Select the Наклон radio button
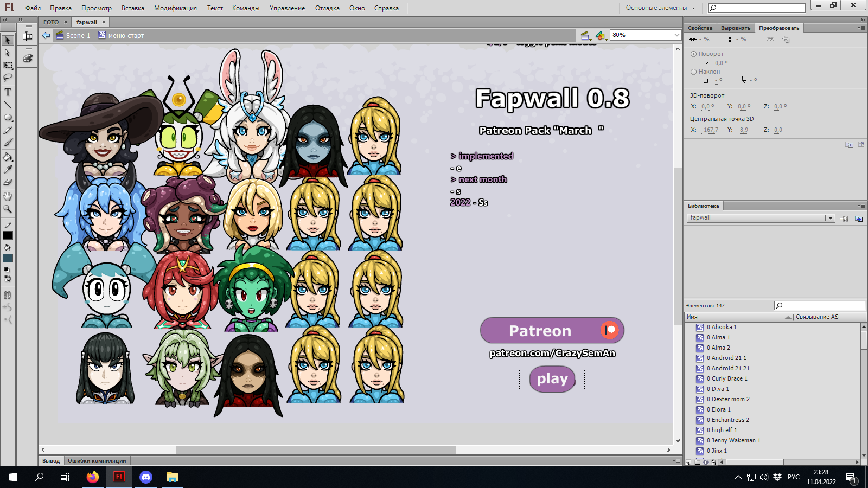The width and height of the screenshot is (868, 488). pos(693,72)
